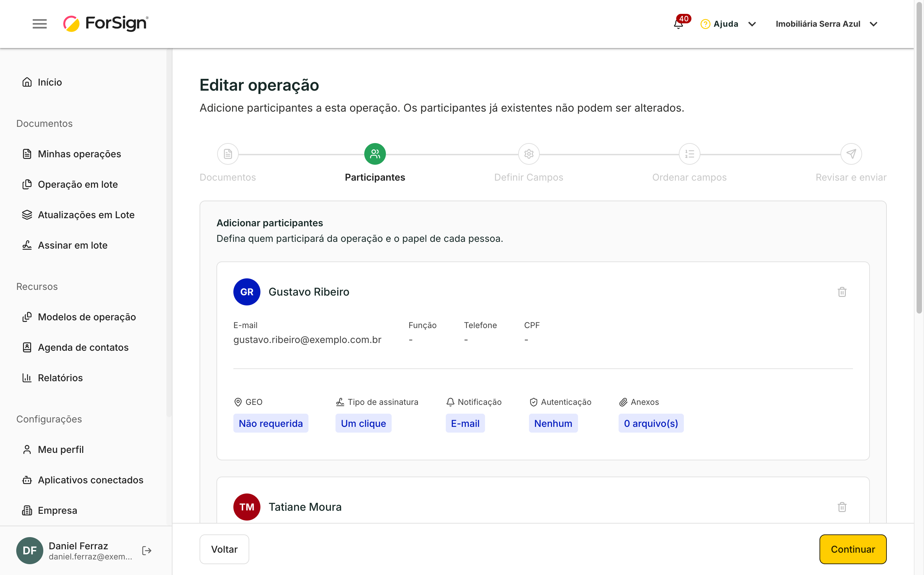924x575 pixels.
Task: Select the Definir Campos gear step
Action: (x=529, y=154)
